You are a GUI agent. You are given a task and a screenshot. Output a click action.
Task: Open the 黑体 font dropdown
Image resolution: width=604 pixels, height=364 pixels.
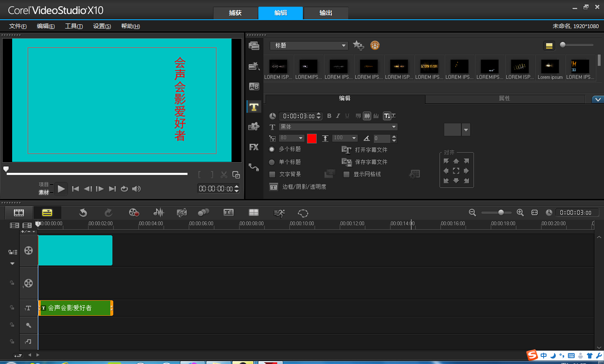[x=338, y=127]
